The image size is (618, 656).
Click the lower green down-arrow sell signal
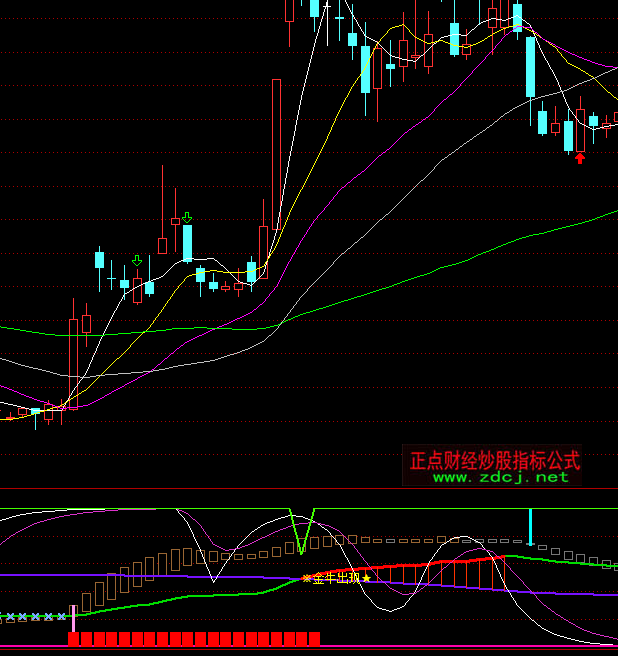pyautogui.click(x=137, y=261)
